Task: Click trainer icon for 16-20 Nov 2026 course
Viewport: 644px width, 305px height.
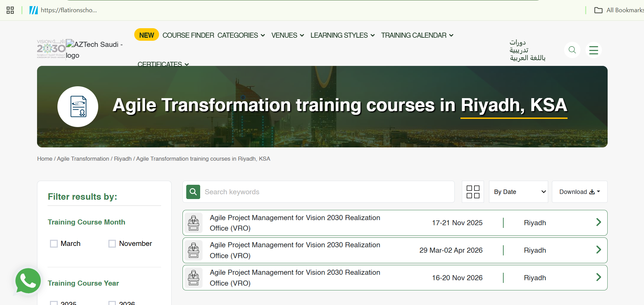Action: tap(194, 278)
